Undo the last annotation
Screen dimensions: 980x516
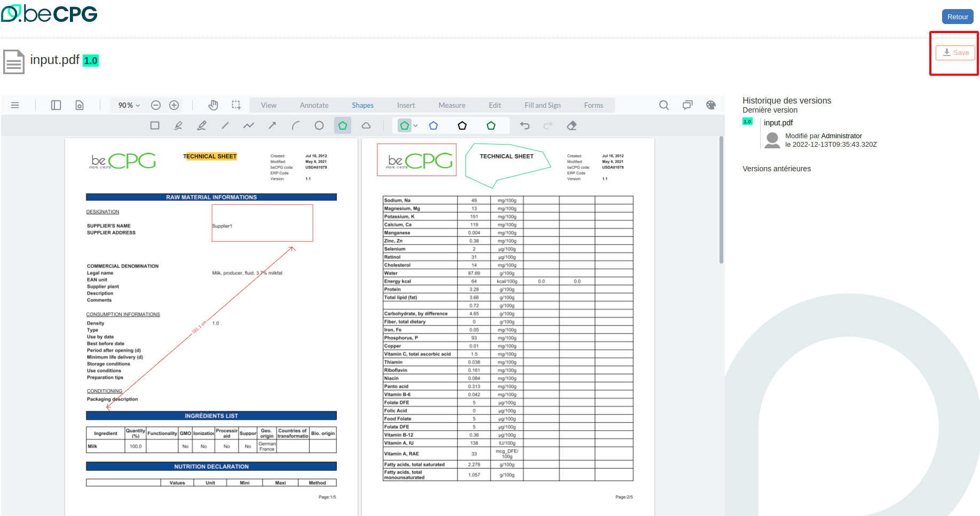click(525, 125)
